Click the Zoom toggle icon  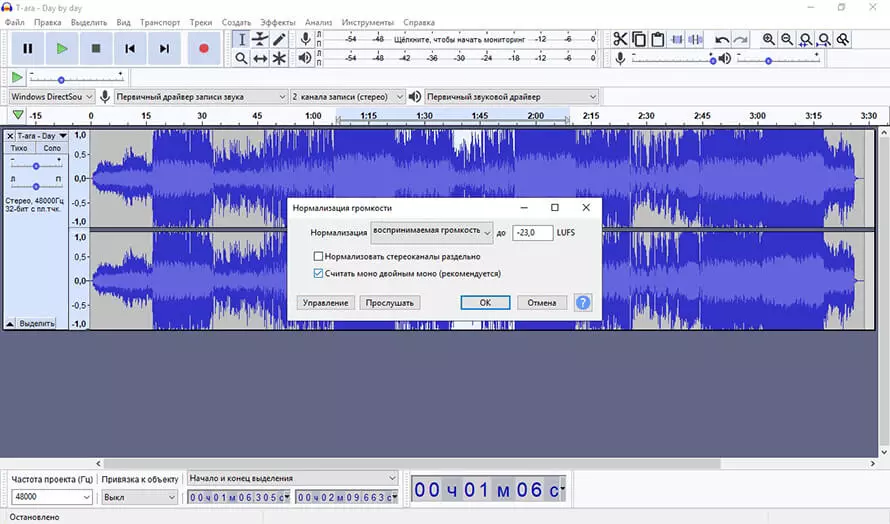click(x=843, y=39)
